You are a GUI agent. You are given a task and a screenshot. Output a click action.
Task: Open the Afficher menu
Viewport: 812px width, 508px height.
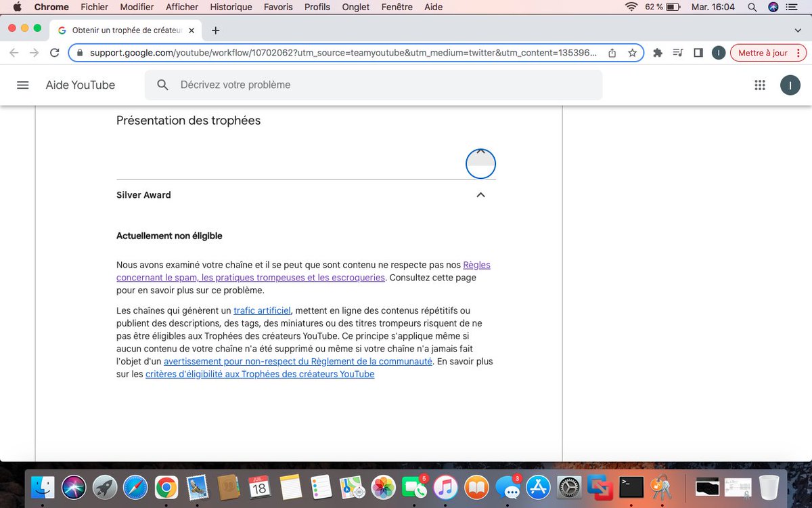click(x=182, y=7)
